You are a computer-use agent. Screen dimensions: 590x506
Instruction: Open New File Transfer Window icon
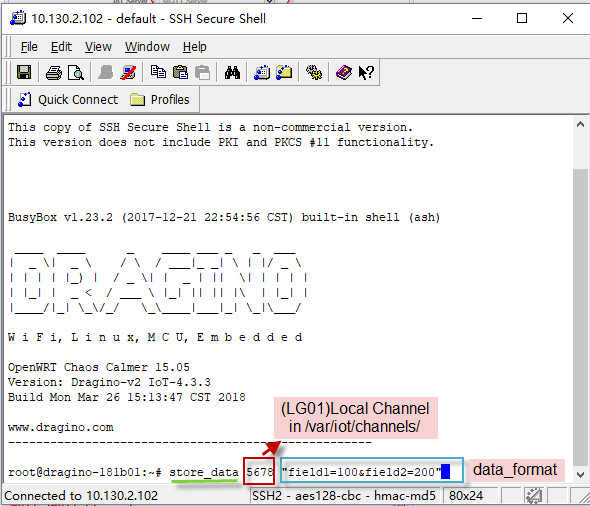point(284,72)
